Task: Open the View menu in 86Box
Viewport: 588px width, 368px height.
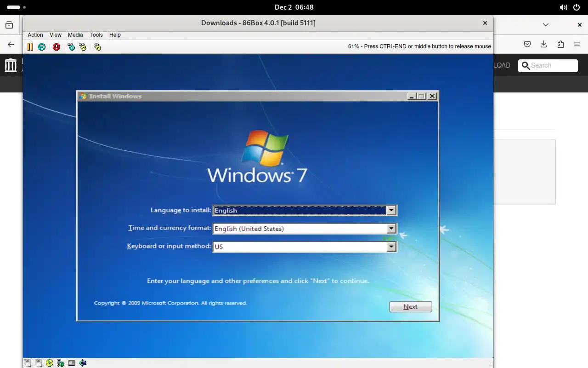Action: (56, 35)
